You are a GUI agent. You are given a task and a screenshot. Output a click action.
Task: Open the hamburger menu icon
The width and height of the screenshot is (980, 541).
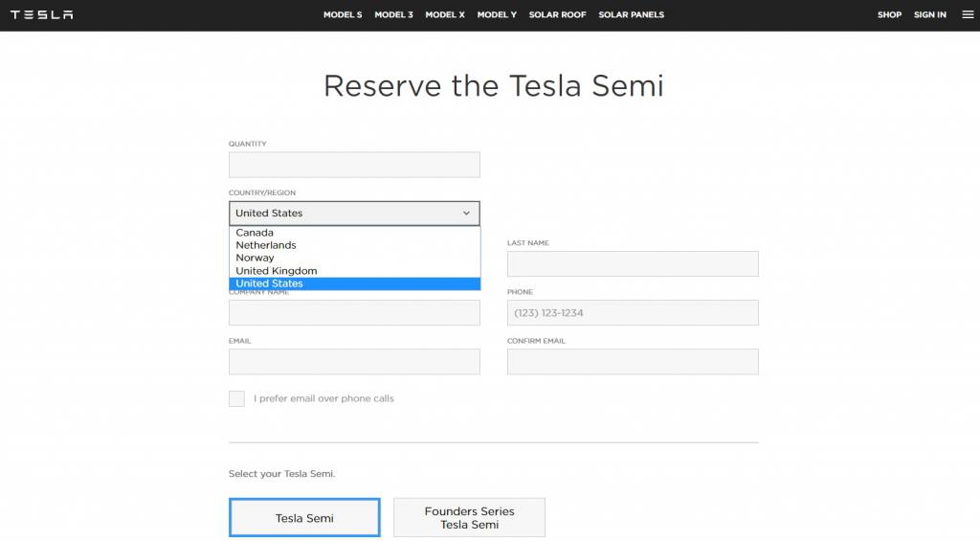(x=967, y=15)
